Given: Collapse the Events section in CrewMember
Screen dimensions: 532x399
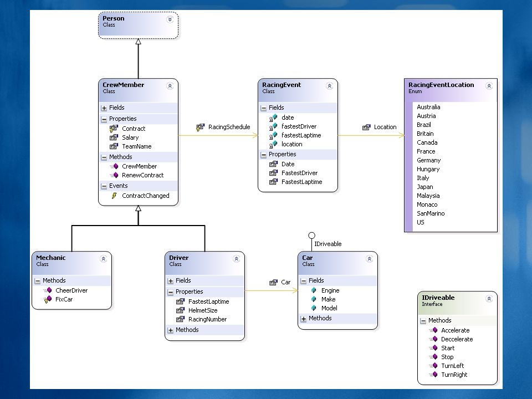Looking at the screenshot, I should [x=104, y=186].
